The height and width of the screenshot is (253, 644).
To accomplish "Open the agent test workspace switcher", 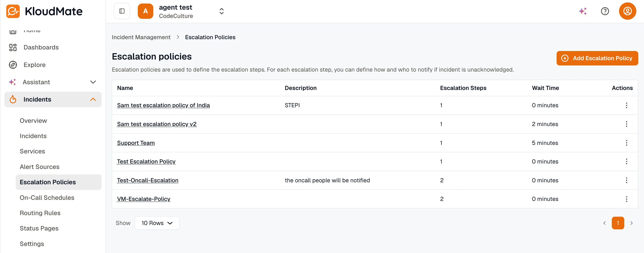I will (181, 11).
